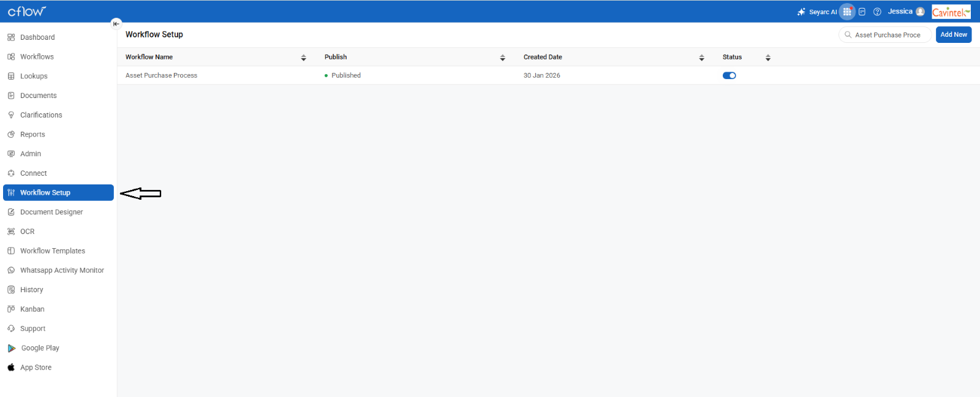Open Dashboard from the sidebar
This screenshot has height=397, width=980.
(37, 37)
